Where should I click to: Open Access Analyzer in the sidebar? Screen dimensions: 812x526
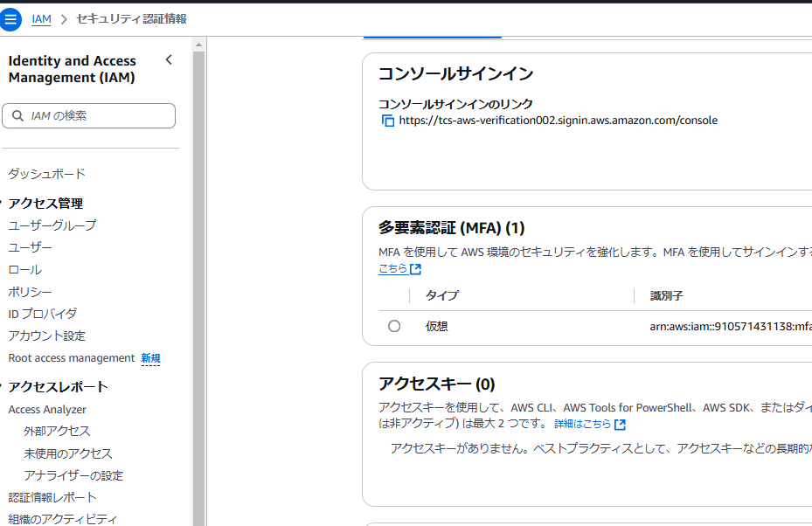tap(47, 410)
